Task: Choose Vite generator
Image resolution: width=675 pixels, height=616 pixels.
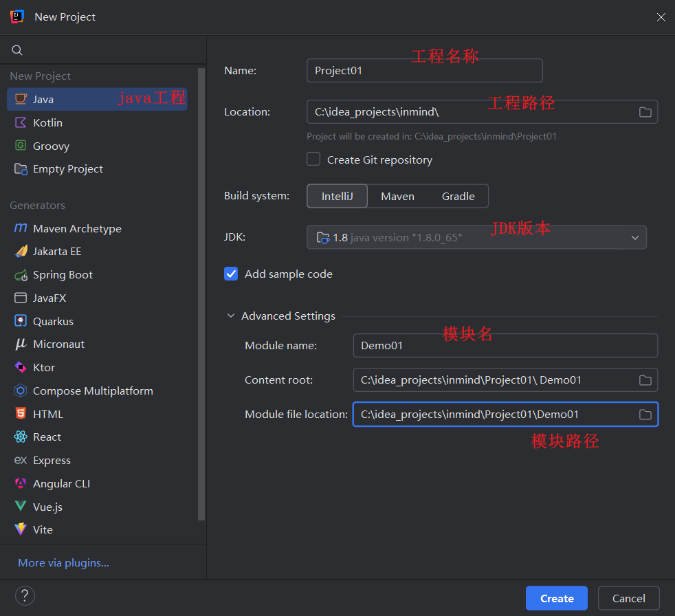Action: (x=98, y=529)
